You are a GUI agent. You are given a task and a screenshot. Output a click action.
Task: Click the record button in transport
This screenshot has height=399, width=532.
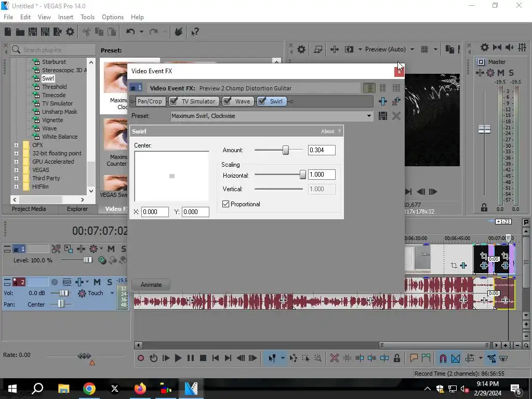click(x=141, y=358)
